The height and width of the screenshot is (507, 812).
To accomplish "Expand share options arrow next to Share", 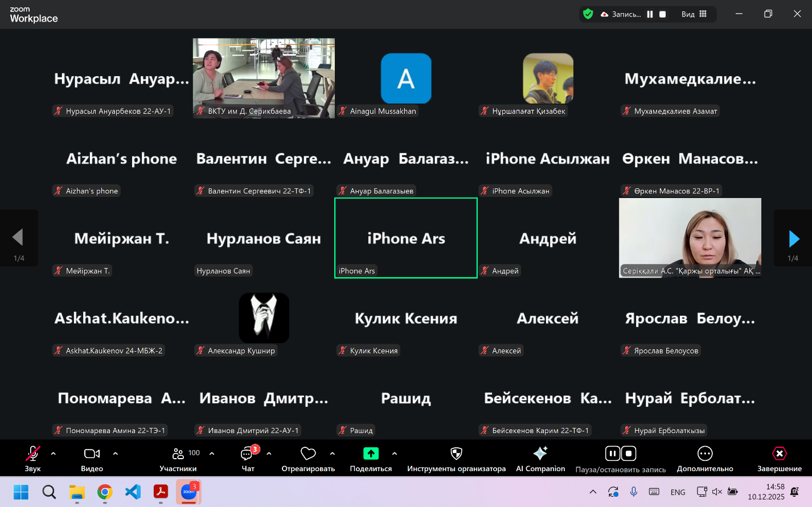I will tap(395, 454).
